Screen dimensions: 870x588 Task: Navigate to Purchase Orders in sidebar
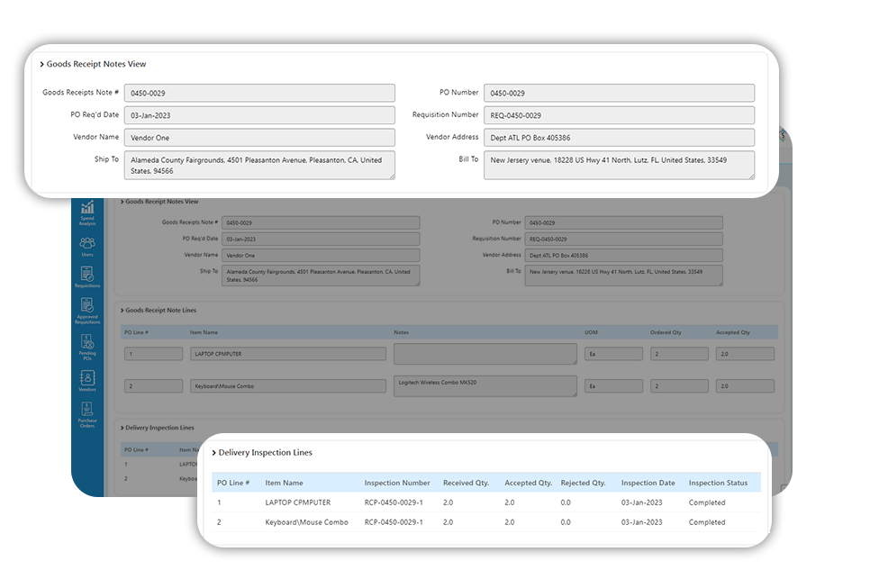point(87,415)
